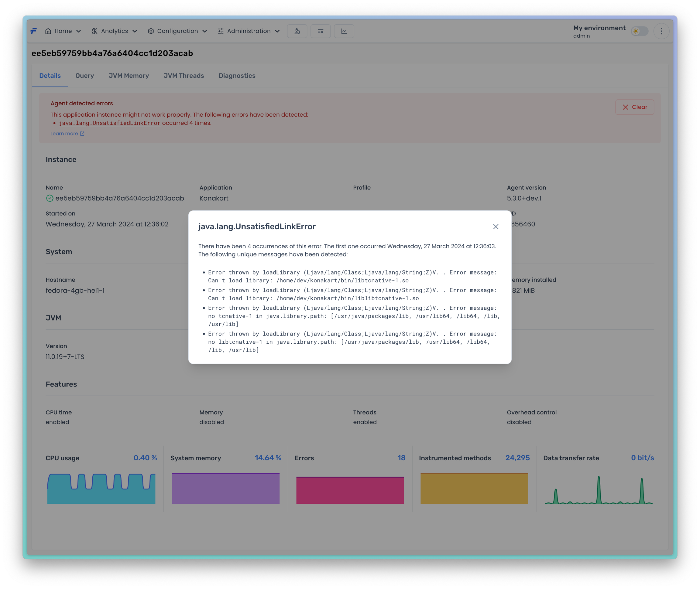Click the microscope toolbar icon

[297, 31]
